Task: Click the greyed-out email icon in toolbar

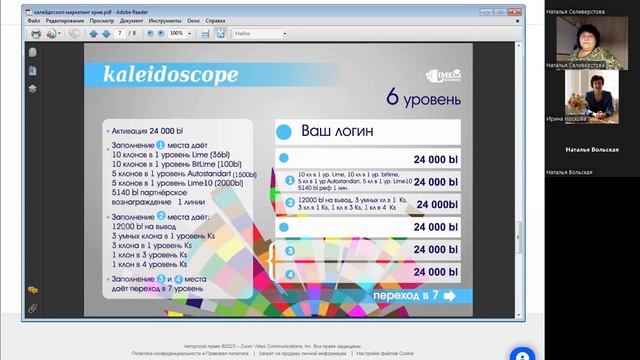Action: pos(74,33)
